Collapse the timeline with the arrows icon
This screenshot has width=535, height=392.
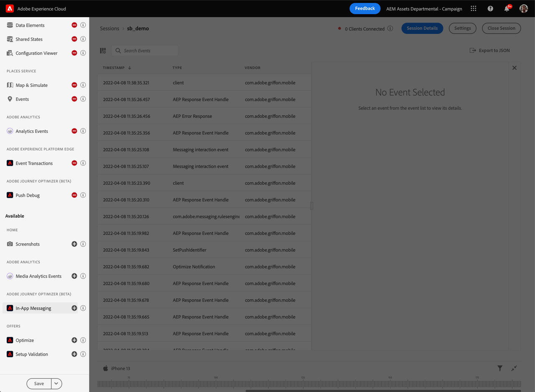pos(514,368)
